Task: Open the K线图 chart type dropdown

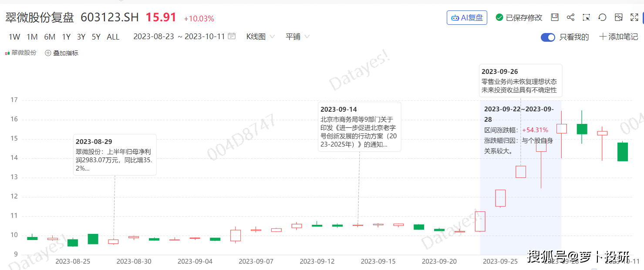Action: 260,37
